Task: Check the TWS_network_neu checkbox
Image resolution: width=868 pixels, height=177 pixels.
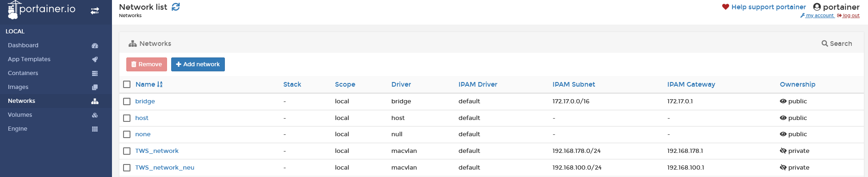Action: [127, 168]
